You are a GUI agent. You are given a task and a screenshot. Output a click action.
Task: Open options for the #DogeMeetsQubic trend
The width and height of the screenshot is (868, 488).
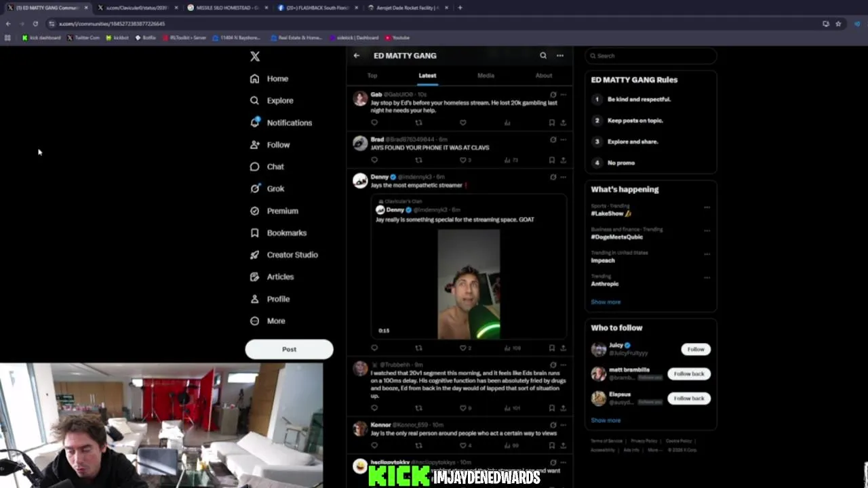point(707,230)
